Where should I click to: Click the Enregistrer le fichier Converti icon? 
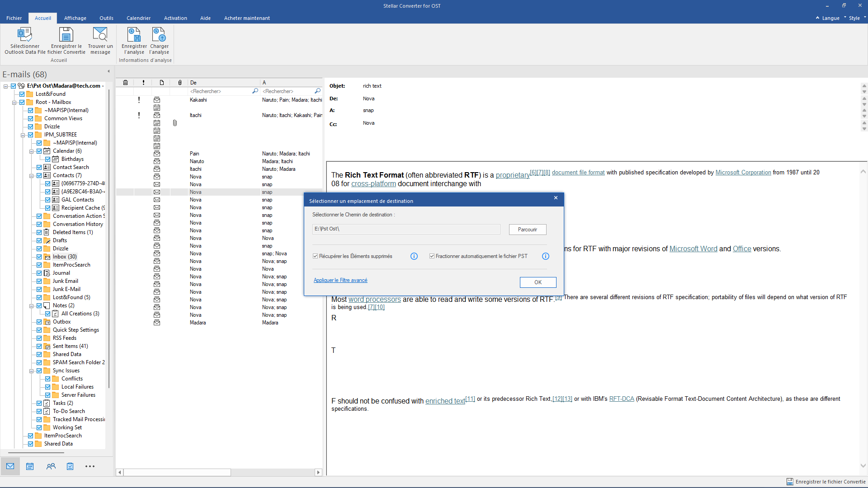(790, 480)
